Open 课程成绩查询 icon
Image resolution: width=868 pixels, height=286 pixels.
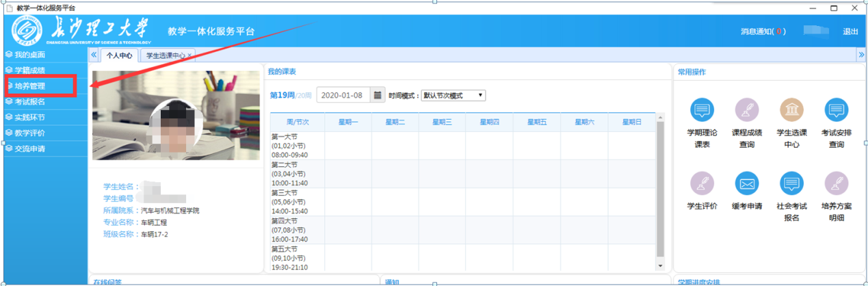click(x=747, y=110)
